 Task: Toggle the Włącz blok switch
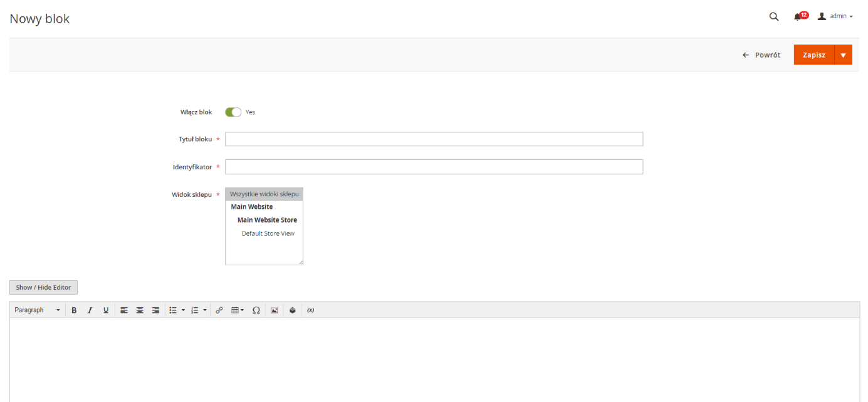[x=233, y=112]
